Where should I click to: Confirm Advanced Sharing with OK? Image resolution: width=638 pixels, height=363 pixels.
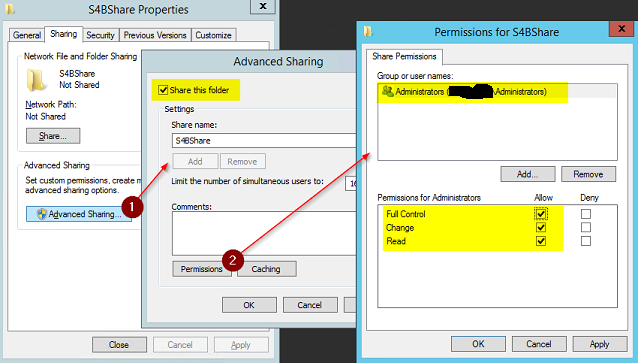249,305
